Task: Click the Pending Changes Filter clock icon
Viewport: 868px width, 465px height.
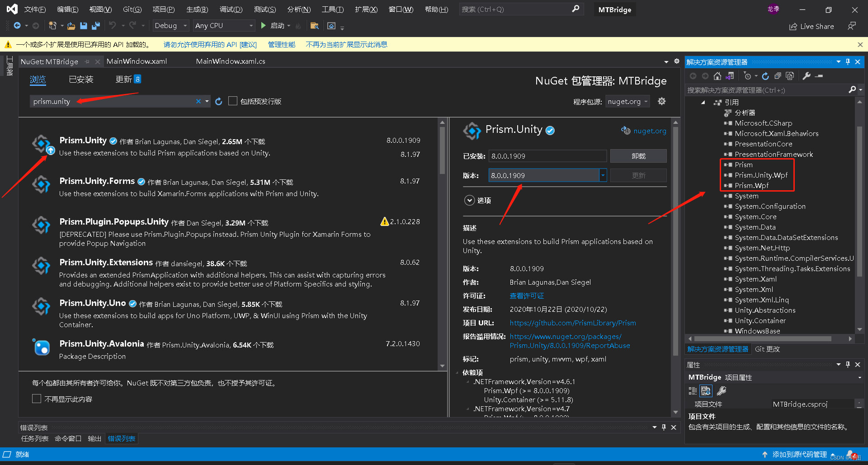Action: point(748,76)
